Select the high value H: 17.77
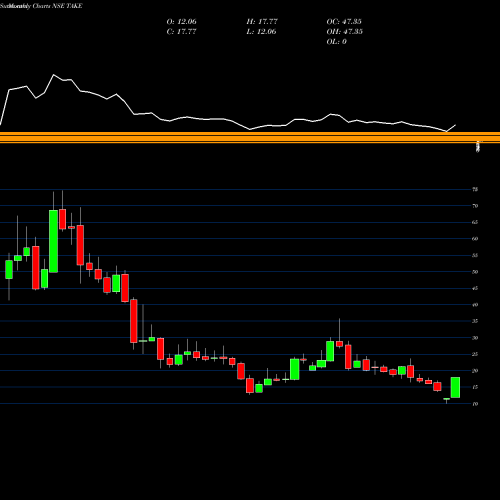 (262, 22)
